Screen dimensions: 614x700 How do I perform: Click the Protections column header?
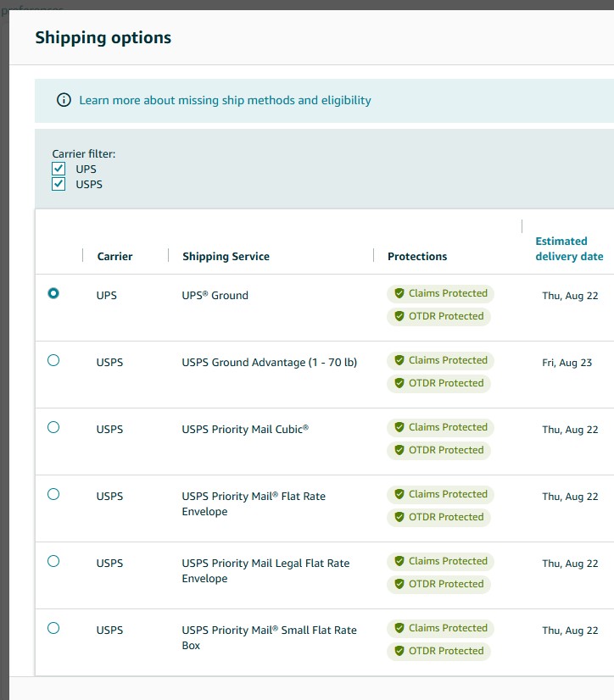point(417,256)
